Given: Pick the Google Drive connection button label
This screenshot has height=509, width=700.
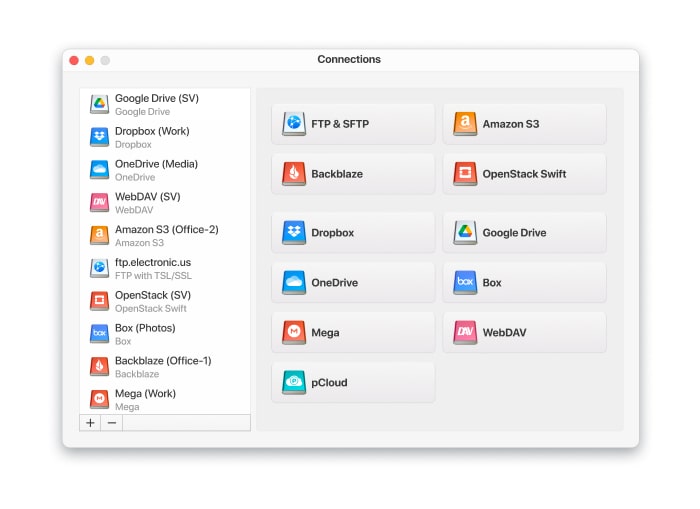Looking at the screenshot, I should pos(514,233).
